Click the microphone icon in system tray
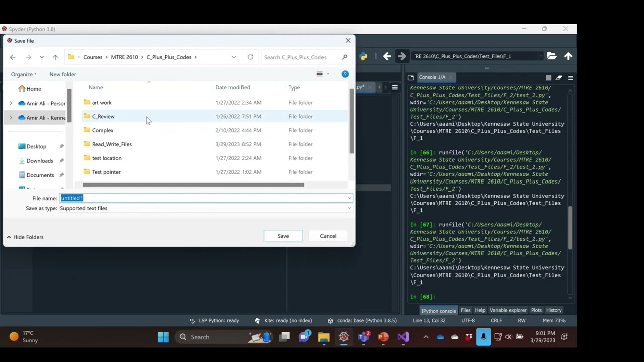The image size is (644, 362). (483, 337)
